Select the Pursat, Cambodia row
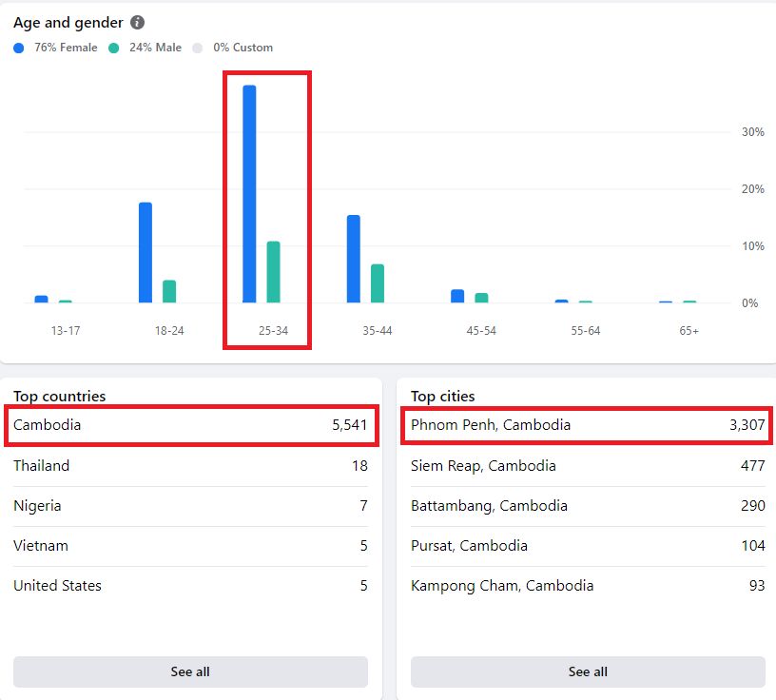776x700 pixels. pos(588,546)
